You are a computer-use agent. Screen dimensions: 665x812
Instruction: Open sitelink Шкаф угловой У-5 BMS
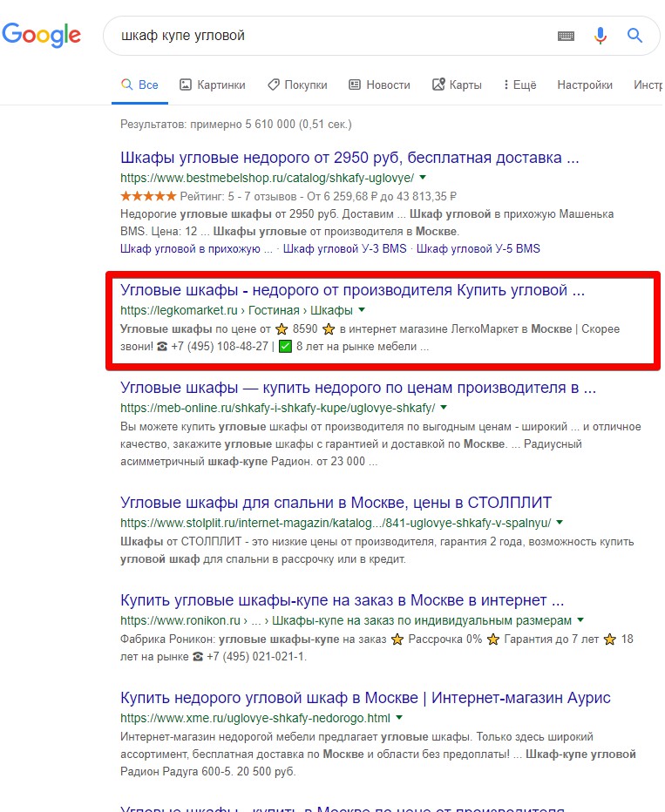[478, 248]
